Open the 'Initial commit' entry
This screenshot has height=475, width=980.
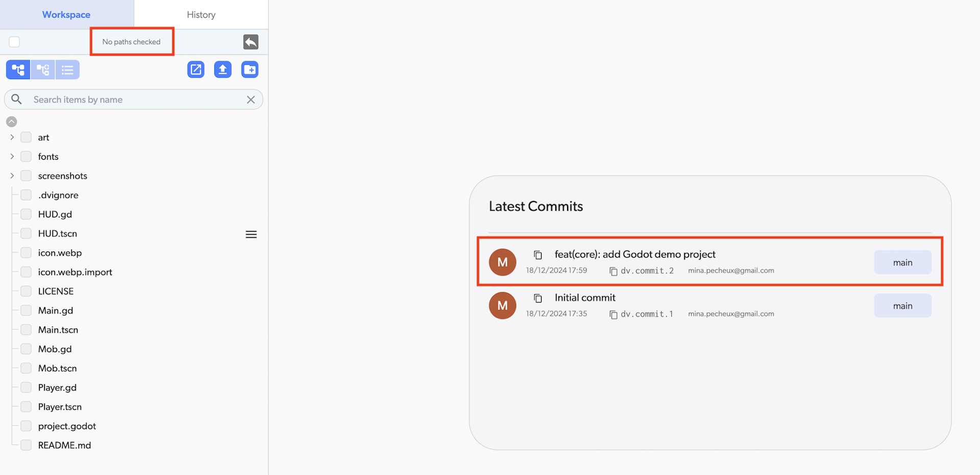tap(585, 297)
